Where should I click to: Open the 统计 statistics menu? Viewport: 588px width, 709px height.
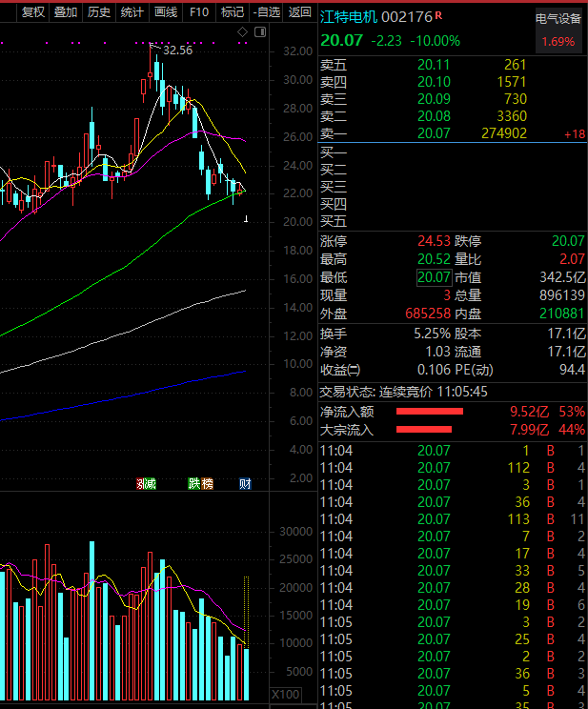[x=132, y=12]
